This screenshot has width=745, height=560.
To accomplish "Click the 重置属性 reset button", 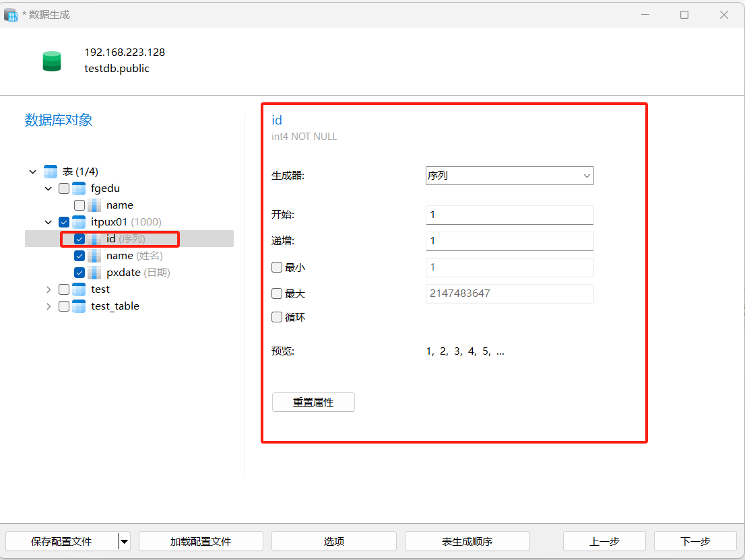I will click(x=313, y=403).
